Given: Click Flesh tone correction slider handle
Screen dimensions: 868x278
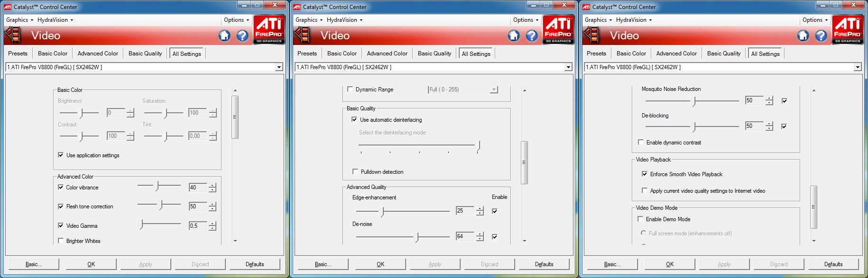Looking at the screenshot, I should pyautogui.click(x=161, y=205).
